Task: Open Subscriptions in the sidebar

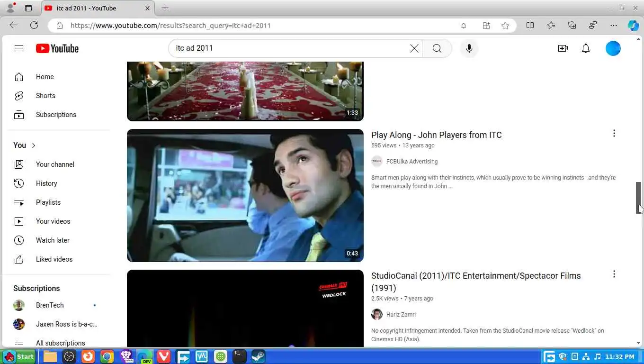Action: [x=59, y=115]
